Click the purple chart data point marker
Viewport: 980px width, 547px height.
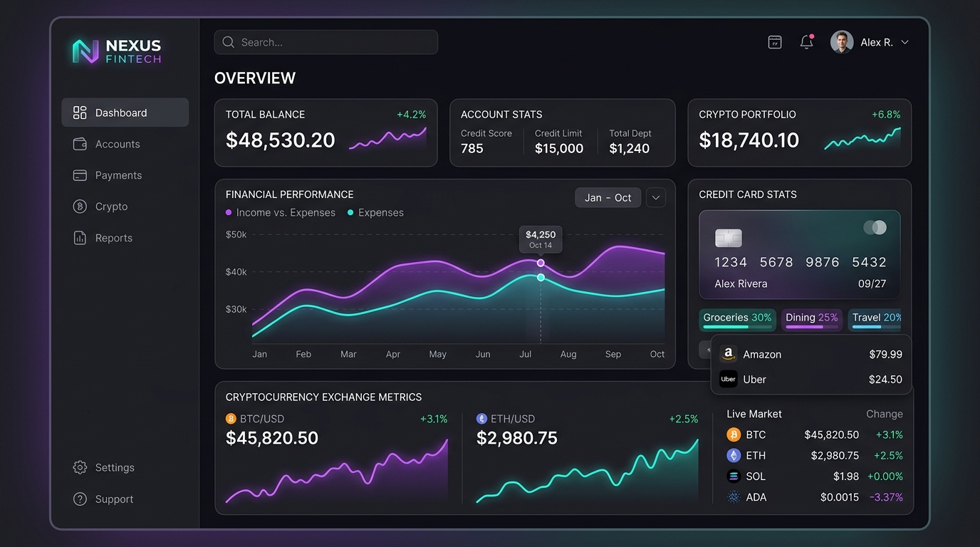(x=541, y=263)
